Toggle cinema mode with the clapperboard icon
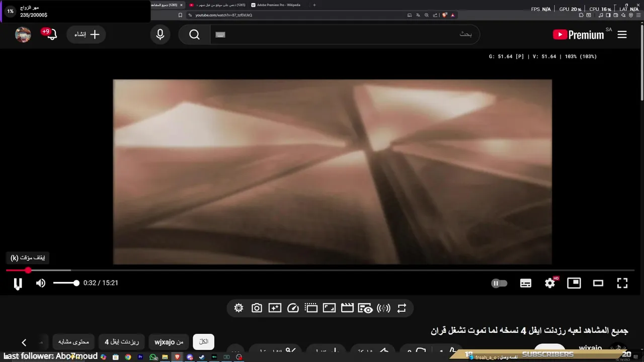The height and width of the screenshot is (362, 644). pyautogui.click(x=347, y=308)
